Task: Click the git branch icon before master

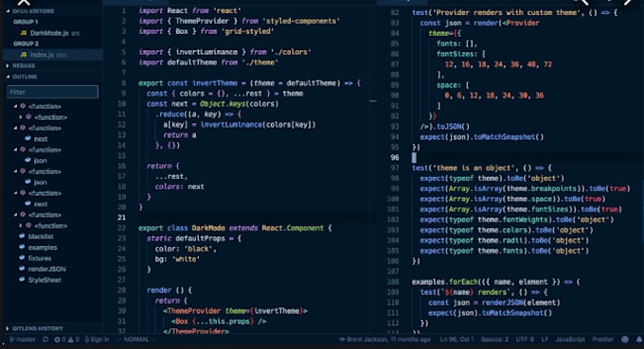Action: click(x=12, y=340)
